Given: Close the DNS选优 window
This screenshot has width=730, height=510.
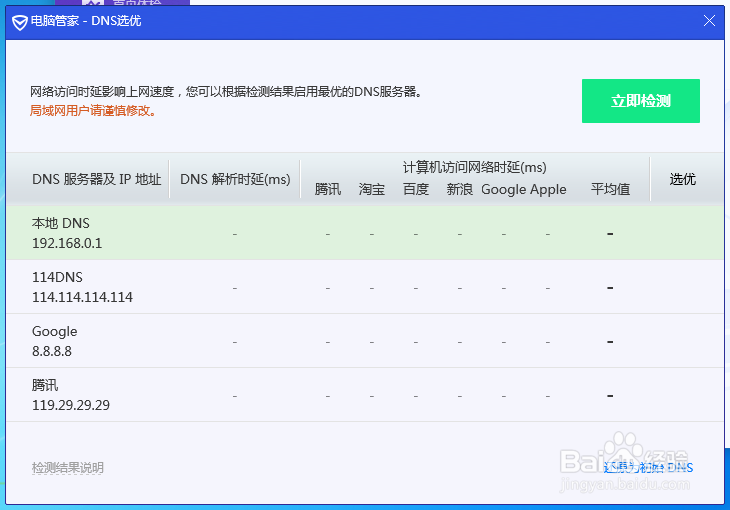Looking at the screenshot, I should point(709,20).
